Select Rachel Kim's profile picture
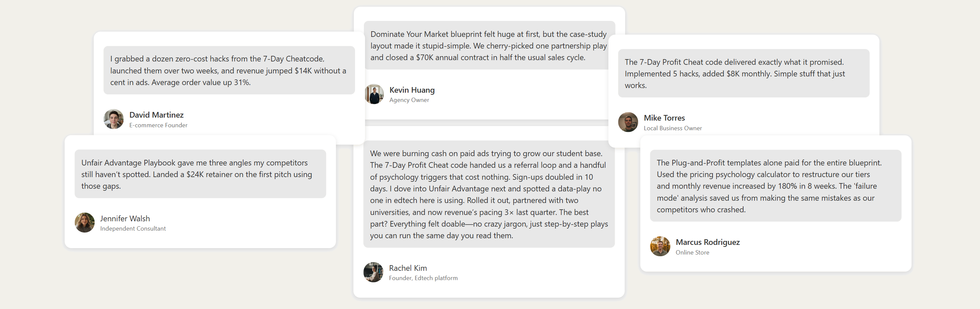The height and width of the screenshot is (309, 980). pos(373,272)
